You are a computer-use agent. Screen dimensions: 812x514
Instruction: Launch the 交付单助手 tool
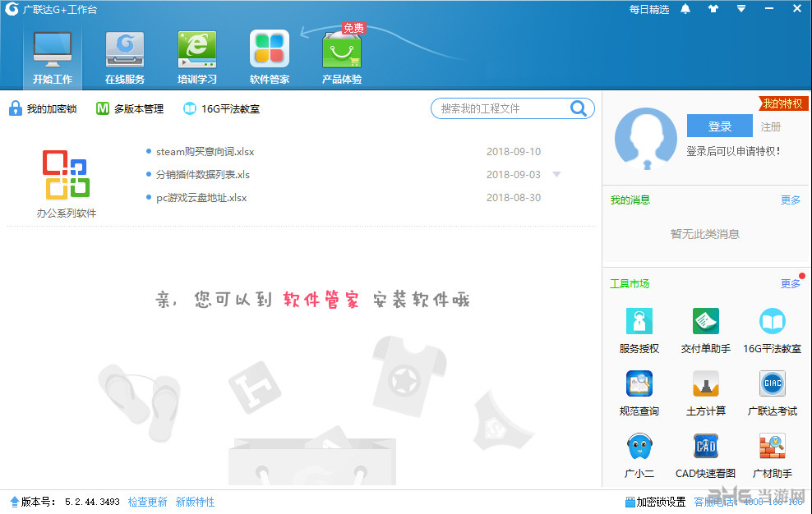pos(705,331)
